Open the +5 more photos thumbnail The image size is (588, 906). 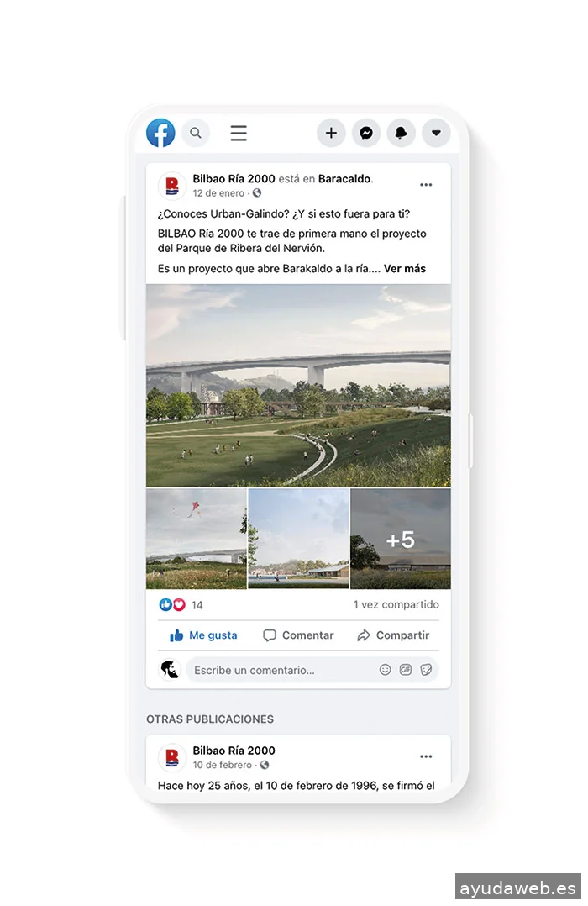click(401, 539)
